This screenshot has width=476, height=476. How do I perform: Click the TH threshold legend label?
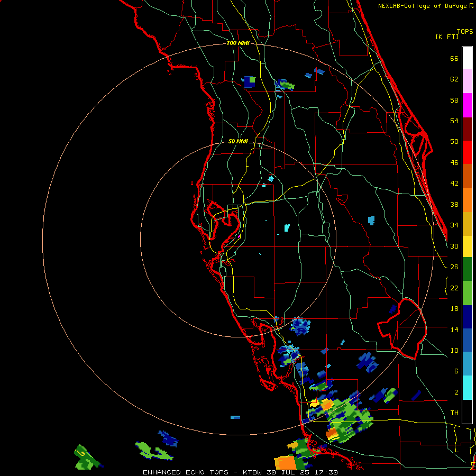[454, 413]
